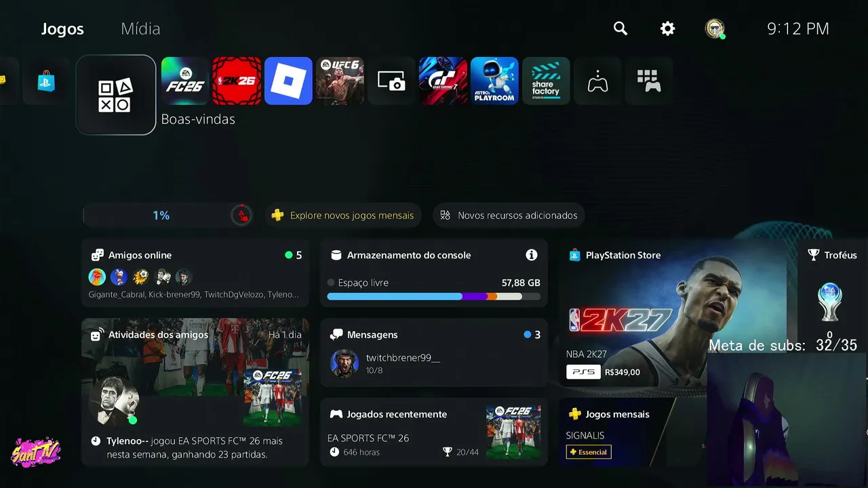Click the 10/8 message date
Image resolution: width=868 pixels, height=488 pixels.
tap(374, 371)
